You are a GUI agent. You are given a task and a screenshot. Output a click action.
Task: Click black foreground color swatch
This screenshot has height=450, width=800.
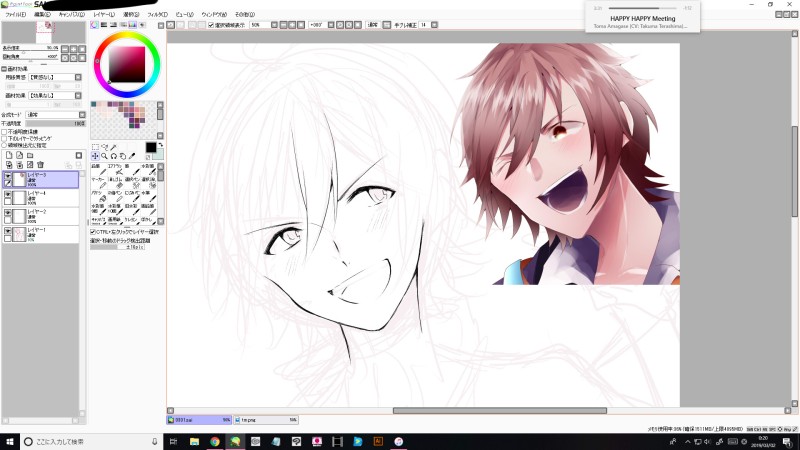151,147
